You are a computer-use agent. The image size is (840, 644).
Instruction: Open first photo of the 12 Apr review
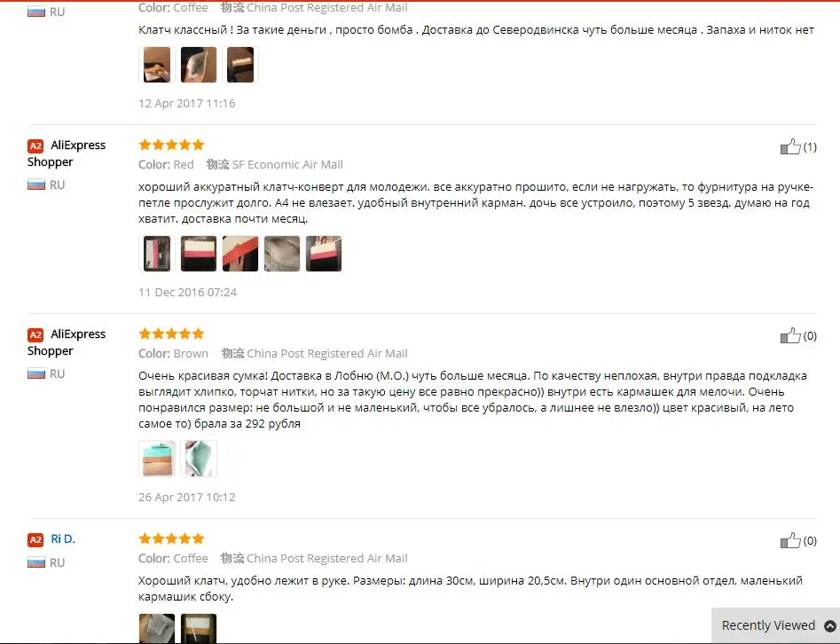coord(157,65)
